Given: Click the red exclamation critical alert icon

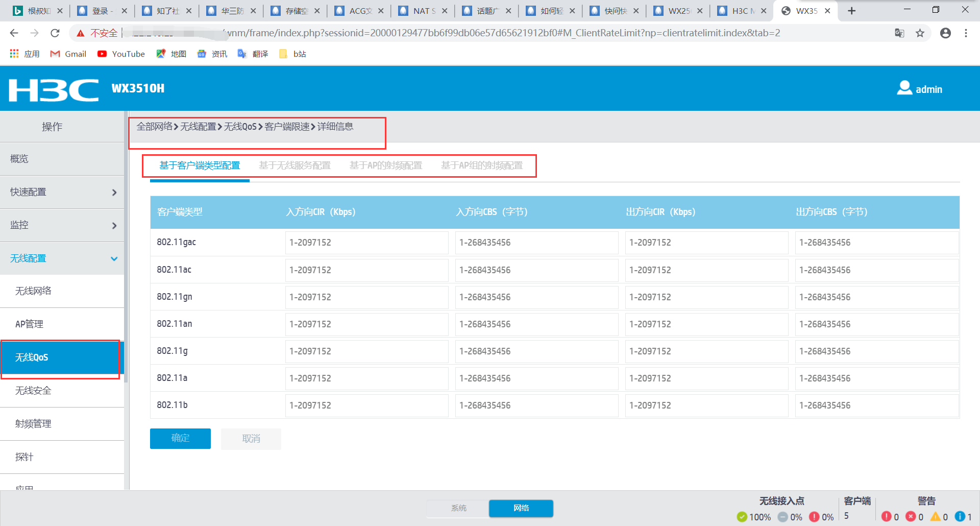Looking at the screenshot, I should (887, 516).
